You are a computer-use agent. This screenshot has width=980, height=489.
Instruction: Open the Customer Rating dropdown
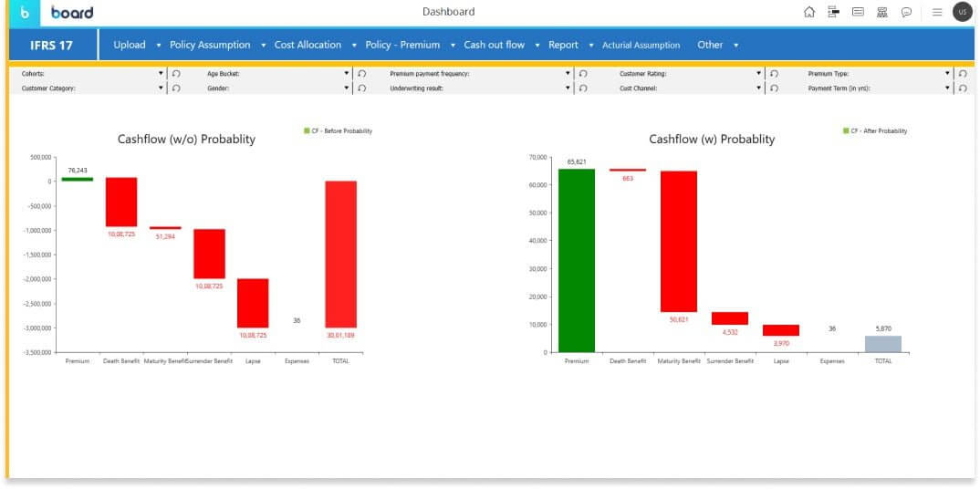758,73
